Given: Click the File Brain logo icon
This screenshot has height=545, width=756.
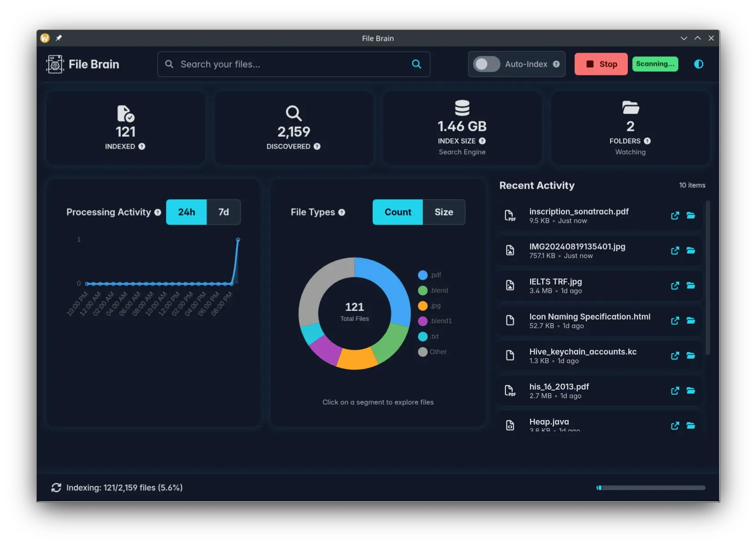Looking at the screenshot, I should point(55,64).
